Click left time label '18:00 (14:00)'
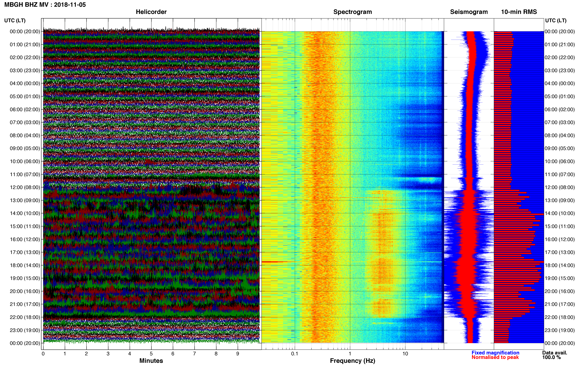Viewport: 588px width, 368px height. [25, 265]
